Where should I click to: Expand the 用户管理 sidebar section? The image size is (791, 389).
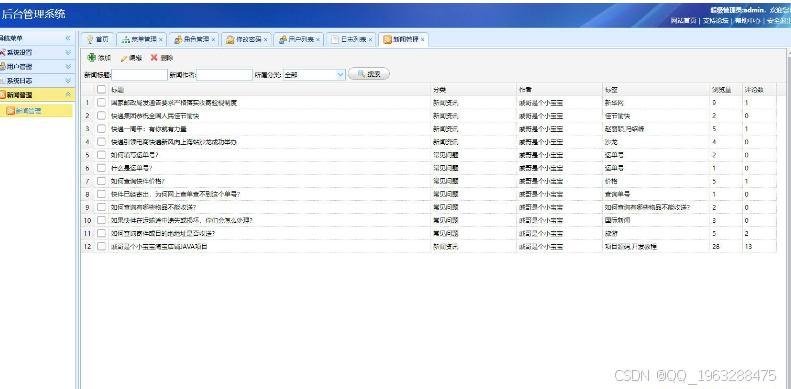tap(68, 67)
